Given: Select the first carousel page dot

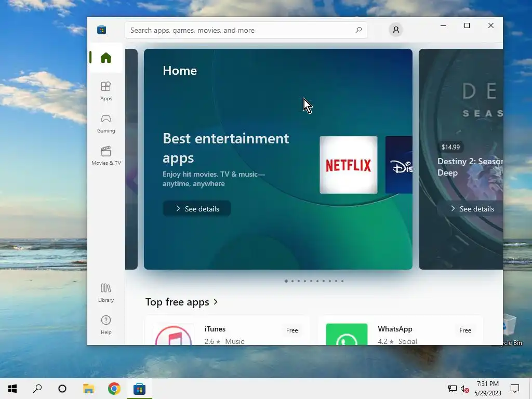Looking at the screenshot, I should 286,281.
